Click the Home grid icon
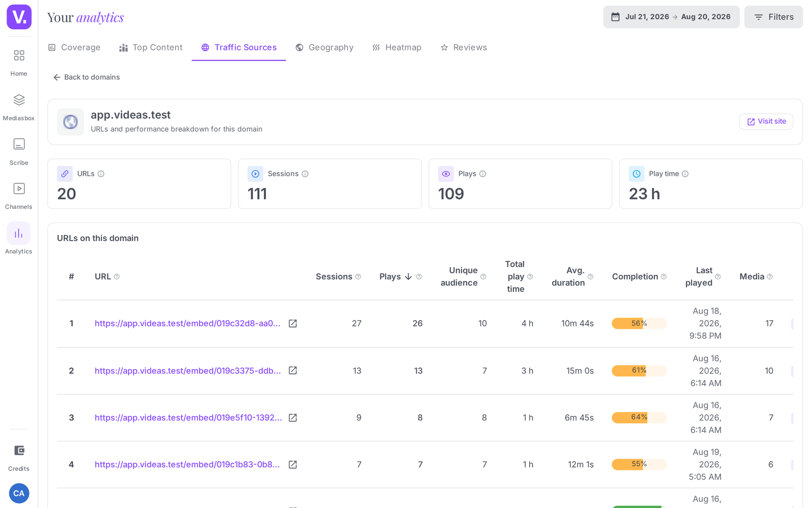 [19, 55]
